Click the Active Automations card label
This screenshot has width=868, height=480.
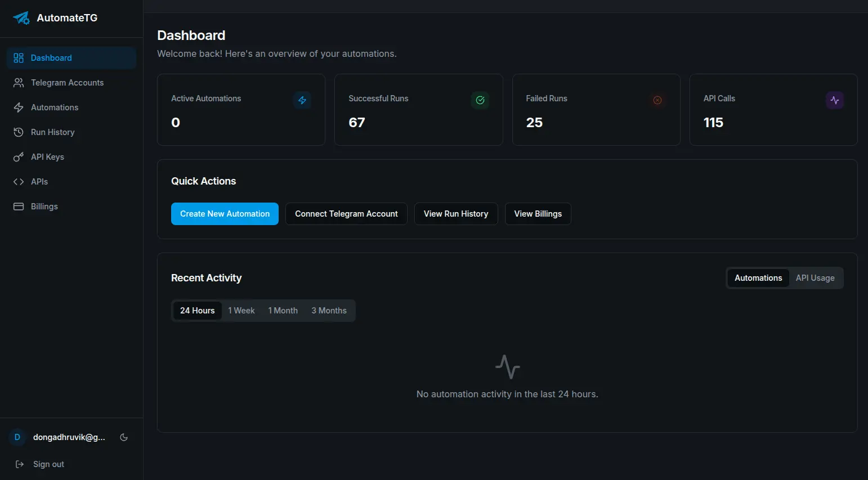tap(206, 98)
